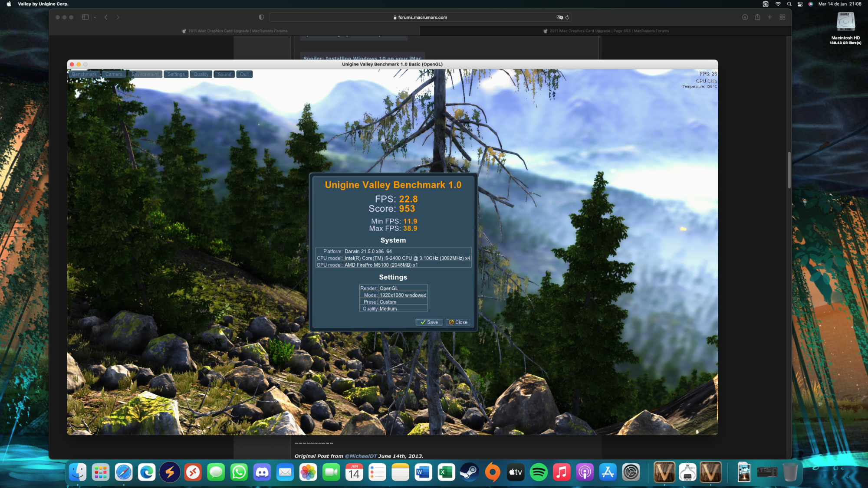Image resolution: width=868 pixels, height=488 pixels.
Task: Expand the Settings dropdown
Action: tap(176, 74)
